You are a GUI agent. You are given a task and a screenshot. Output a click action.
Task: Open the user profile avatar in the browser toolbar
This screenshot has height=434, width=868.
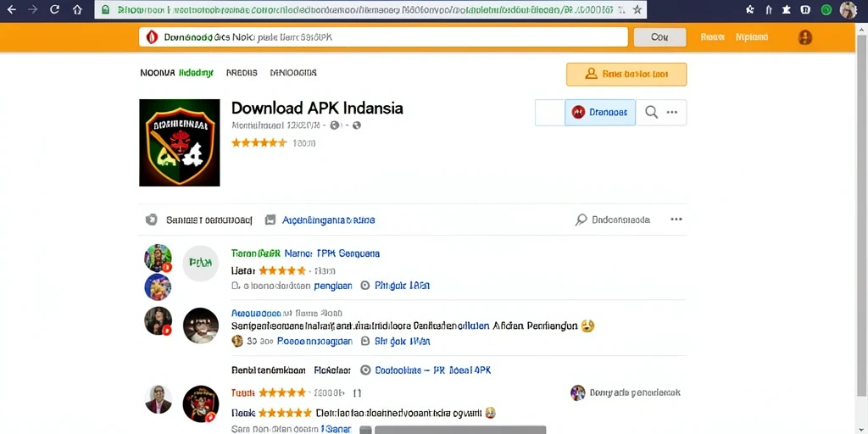pos(848,9)
